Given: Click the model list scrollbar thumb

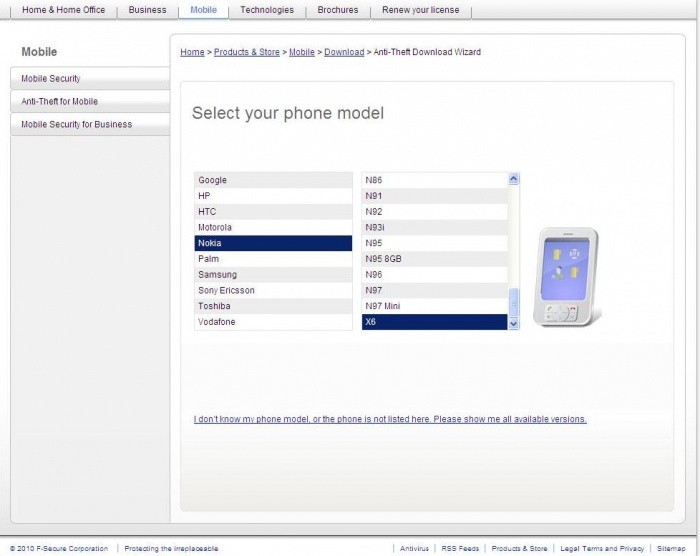Looking at the screenshot, I should coord(513,303).
